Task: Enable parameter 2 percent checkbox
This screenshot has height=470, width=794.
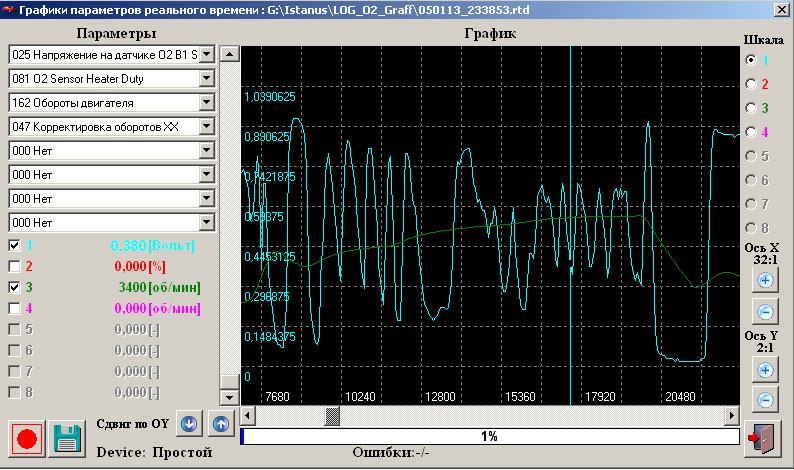Action: pos(14,266)
